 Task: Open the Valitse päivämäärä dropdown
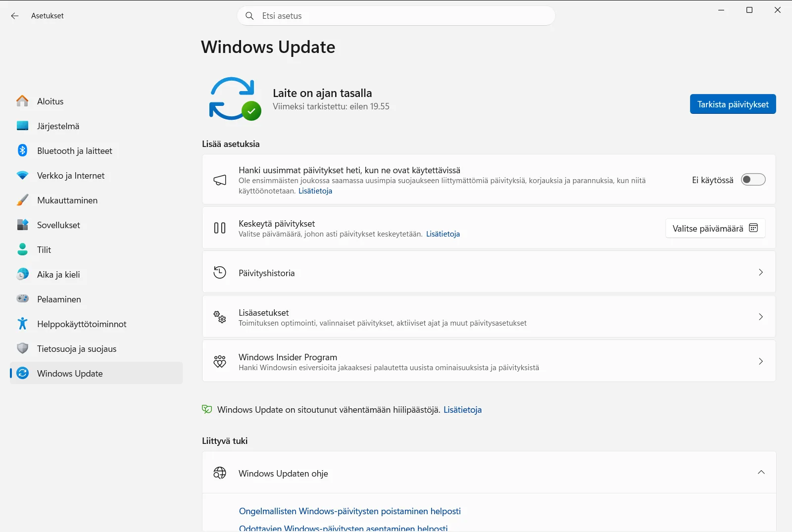715,228
